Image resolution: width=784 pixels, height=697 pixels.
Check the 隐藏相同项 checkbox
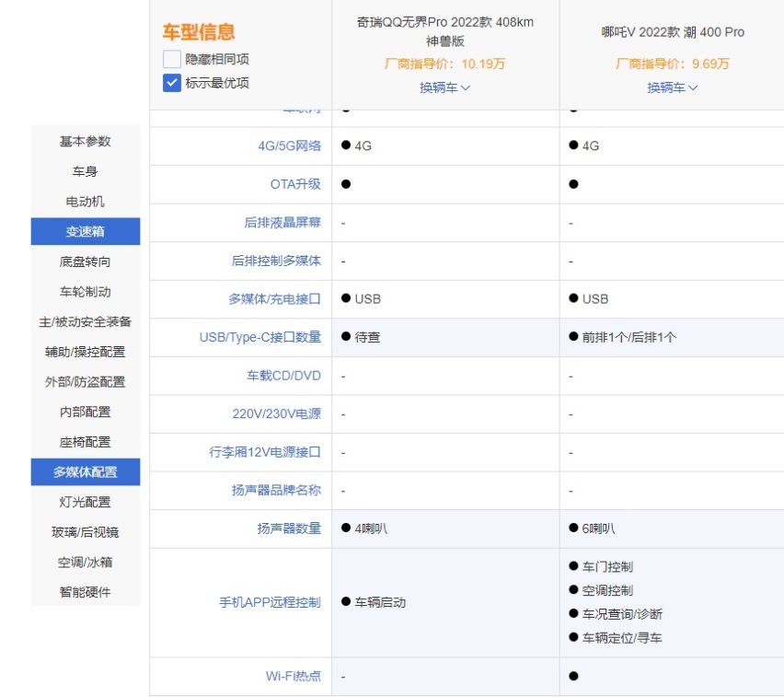pos(171,59)
